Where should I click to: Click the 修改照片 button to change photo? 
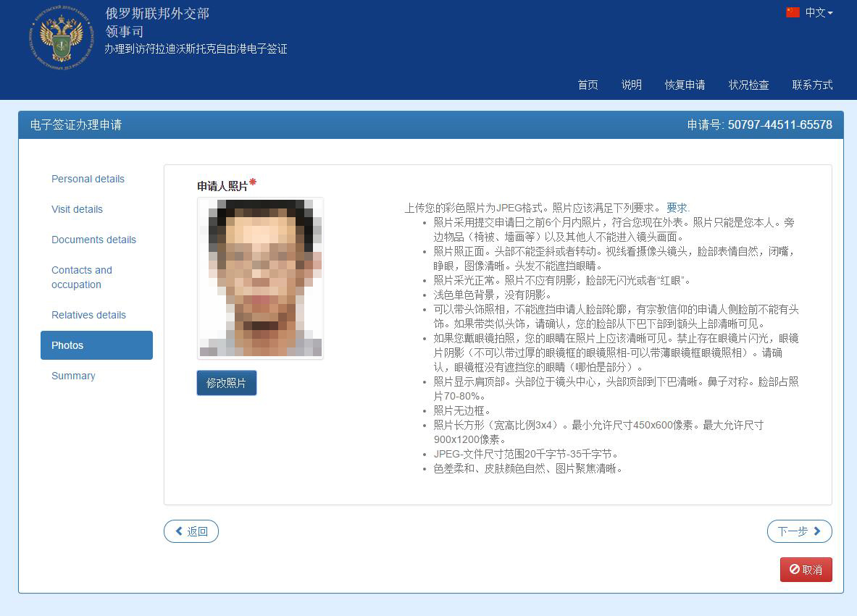226,383
